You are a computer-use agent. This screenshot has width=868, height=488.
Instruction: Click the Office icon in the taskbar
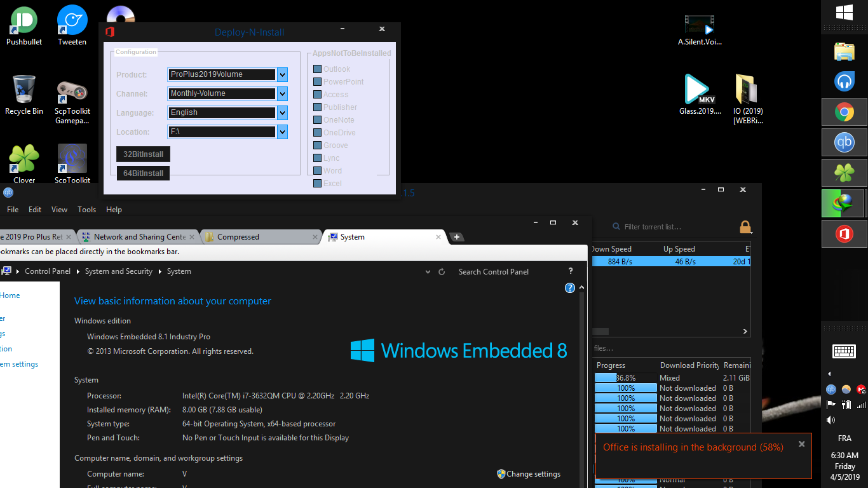(x=844, y=234)
